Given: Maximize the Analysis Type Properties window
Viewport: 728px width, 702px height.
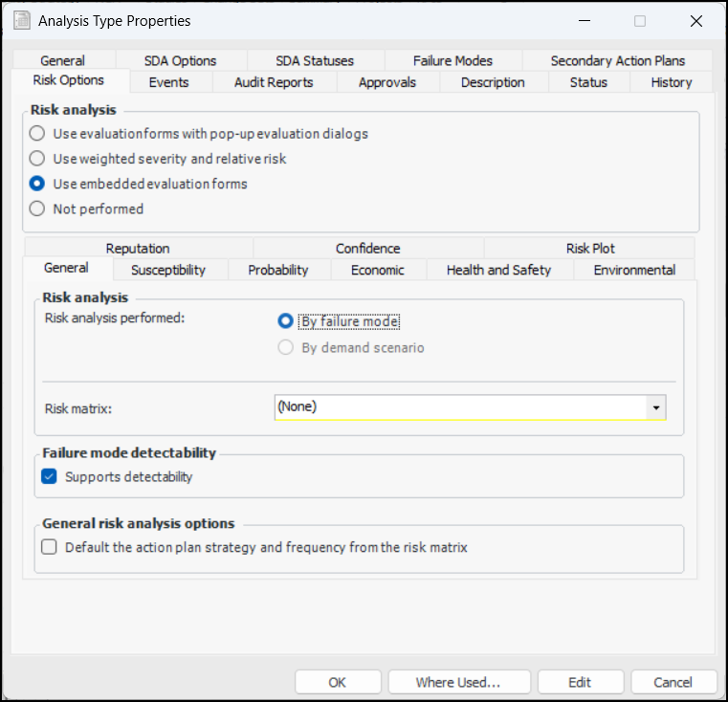Looking at the screenshot, I should (x=640, y=20).
